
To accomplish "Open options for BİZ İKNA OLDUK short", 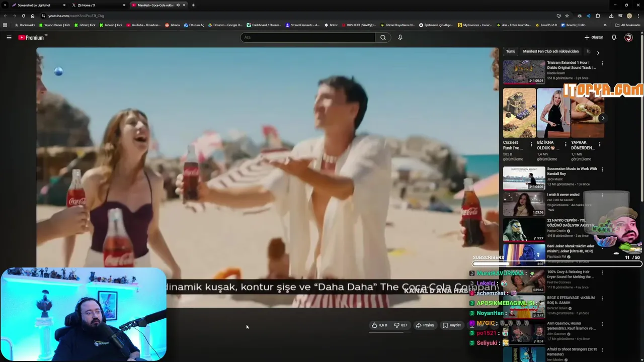I will coord(566,144).
